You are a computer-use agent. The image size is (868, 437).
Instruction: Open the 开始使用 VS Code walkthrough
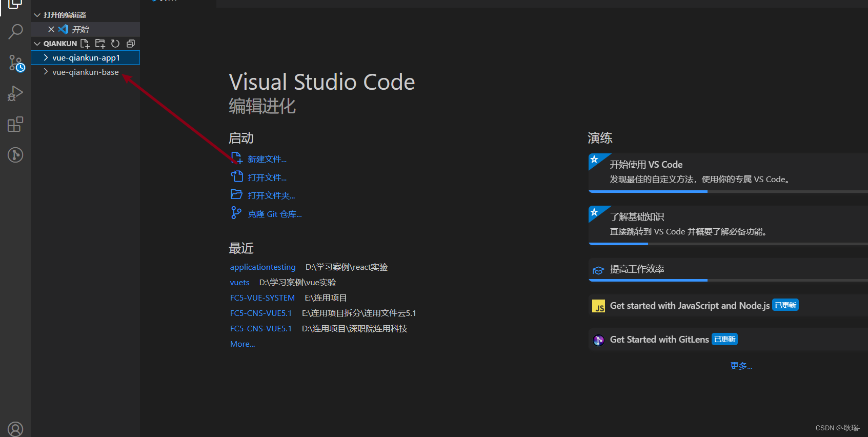(x=728, y=172)
